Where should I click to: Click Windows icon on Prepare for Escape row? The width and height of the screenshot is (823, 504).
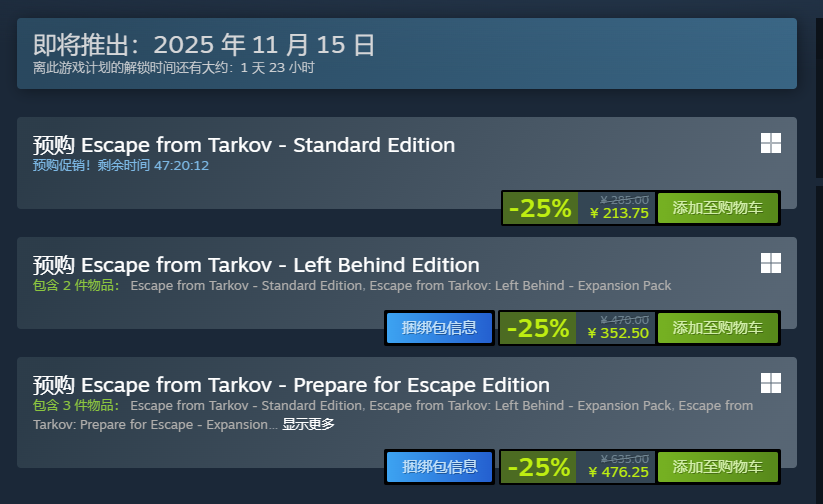(770, 383)
